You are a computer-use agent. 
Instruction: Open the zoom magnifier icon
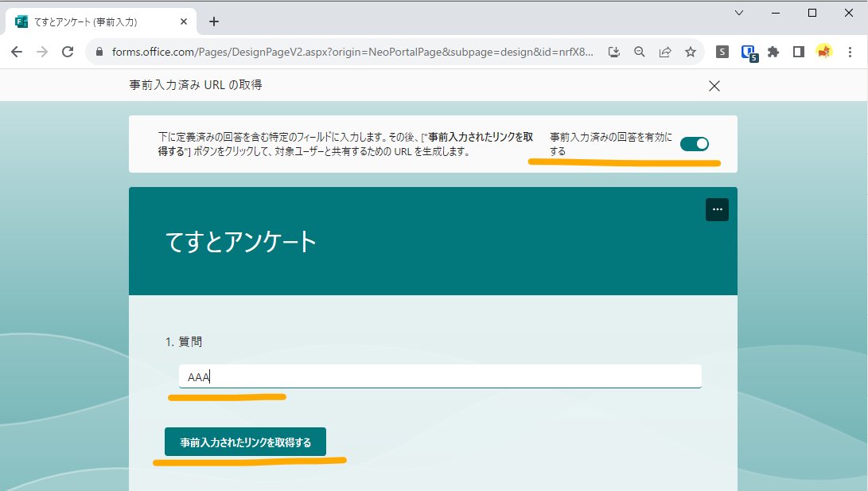pos(640,52)
